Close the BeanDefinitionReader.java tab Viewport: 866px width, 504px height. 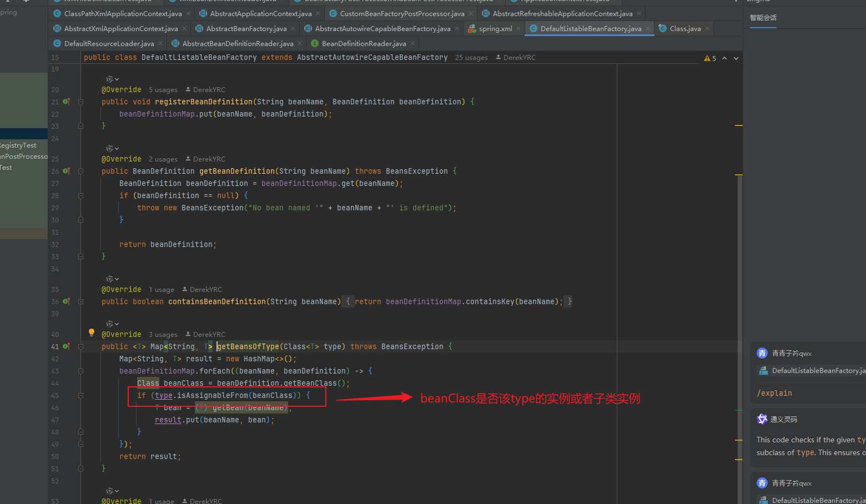click(412, 43)
